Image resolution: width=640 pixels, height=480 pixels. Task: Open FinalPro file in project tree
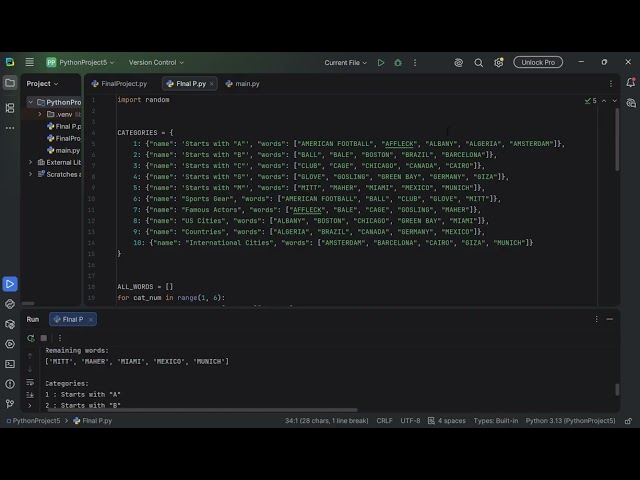pos(64,138)
